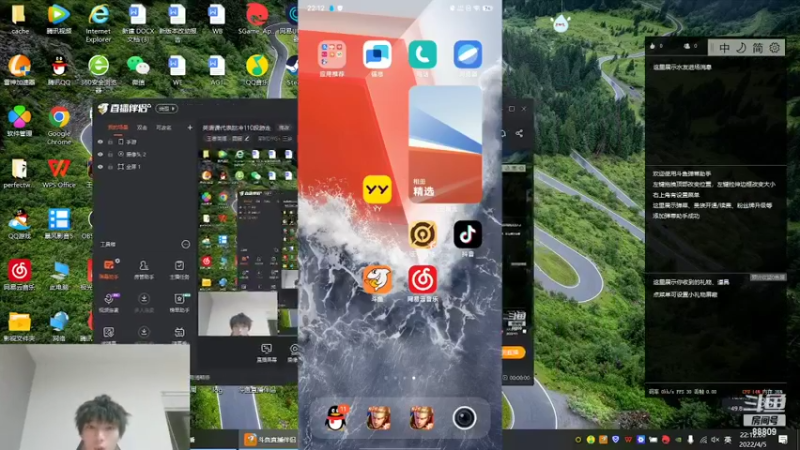Open Internet Explorer desktop shortcut
Viewport: 800px width, 450px height.
point(98,23)
